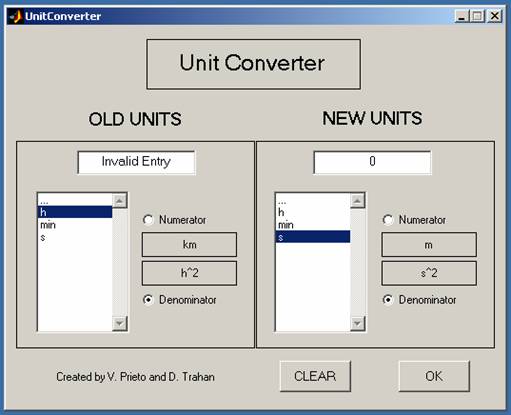Select the '...' entry in the Old Units list
The width and height of the screenshot is (511, 415).
pos(75,201)
